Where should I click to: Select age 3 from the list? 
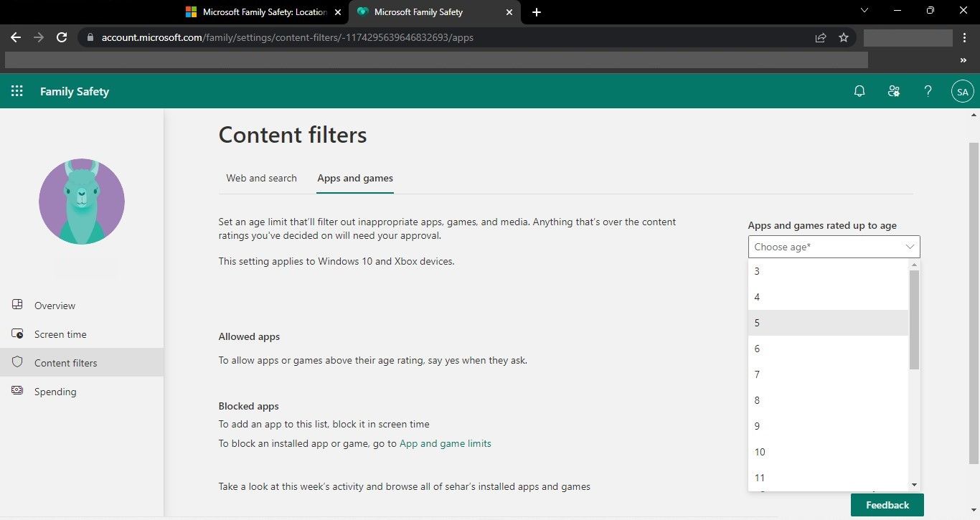click(x=828, y=271)
